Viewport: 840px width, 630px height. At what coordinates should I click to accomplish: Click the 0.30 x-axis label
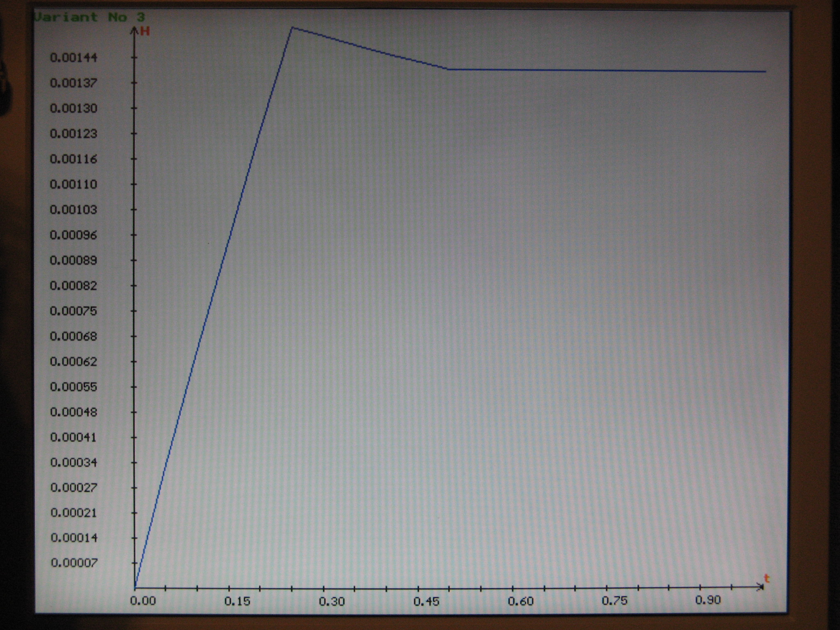331,602
